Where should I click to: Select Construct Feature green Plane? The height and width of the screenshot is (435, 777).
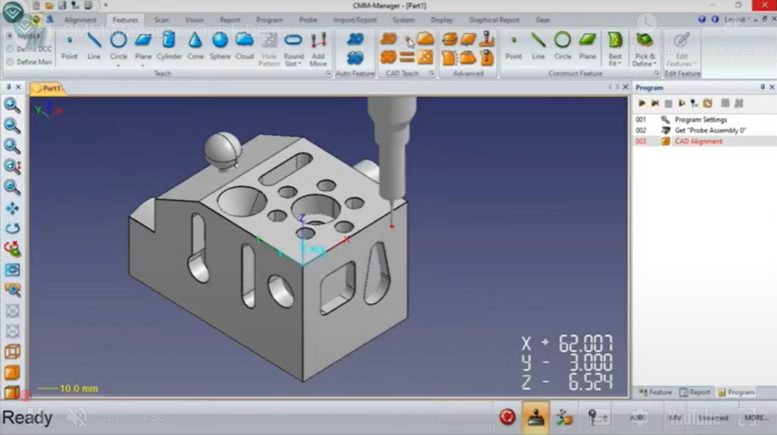pyautogui.click(x=587, y=46)
